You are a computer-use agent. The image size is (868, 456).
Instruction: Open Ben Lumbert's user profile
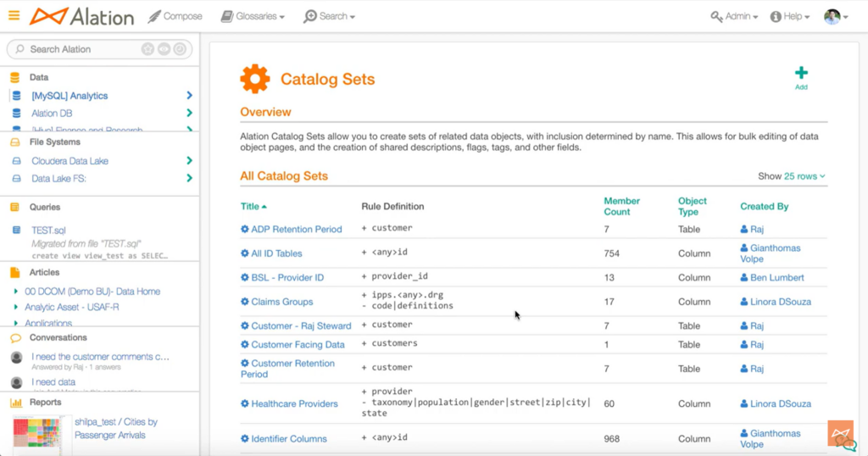(x=771, y=278)
